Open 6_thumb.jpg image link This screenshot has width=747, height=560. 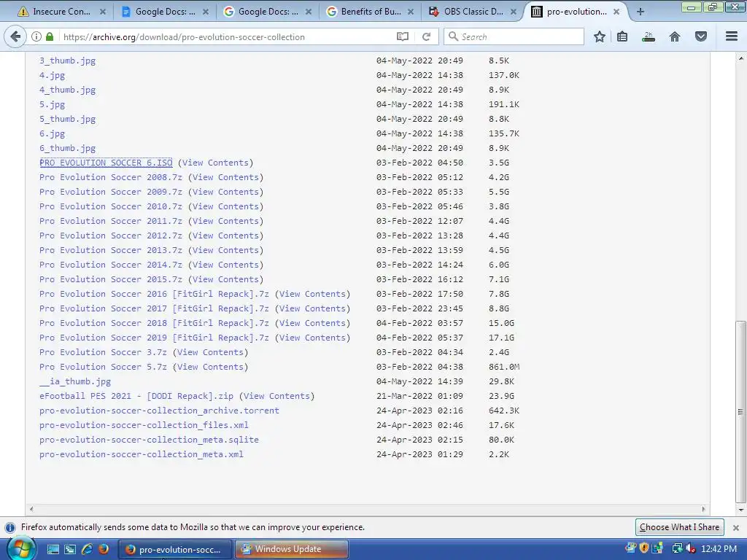click(68, 148)
